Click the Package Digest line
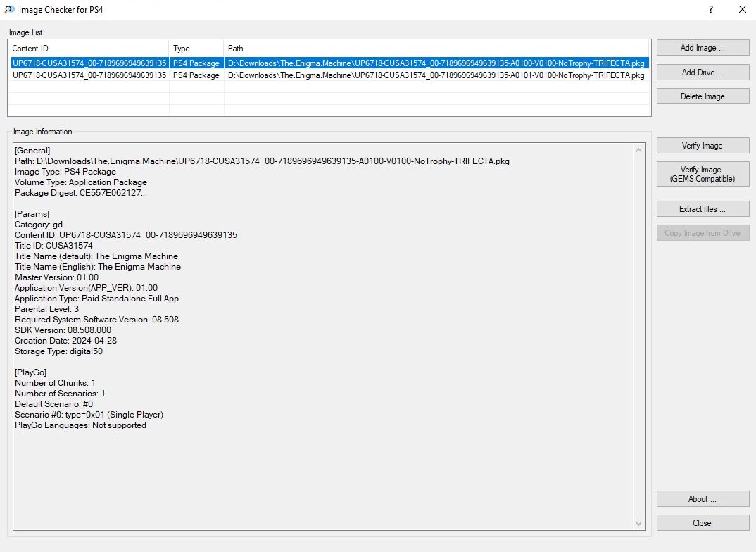This screenshot has width=756, height=552. coord(81,193)
